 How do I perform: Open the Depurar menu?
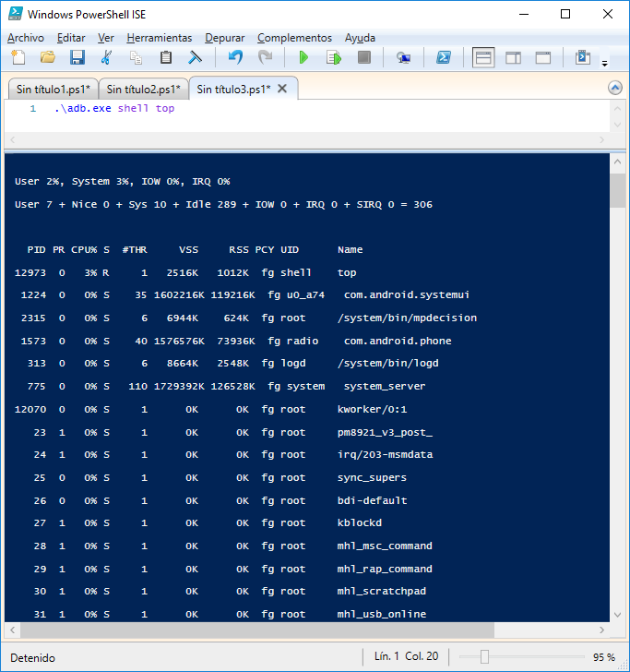(x=225, y=38)
